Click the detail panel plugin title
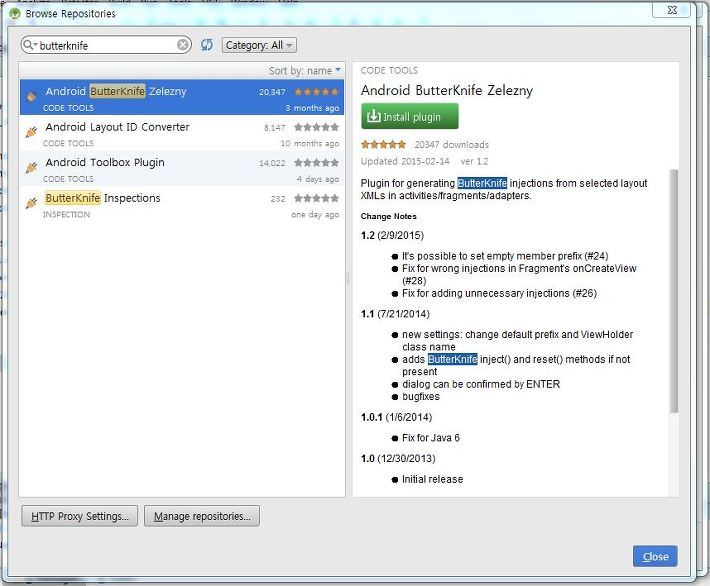 446,90
